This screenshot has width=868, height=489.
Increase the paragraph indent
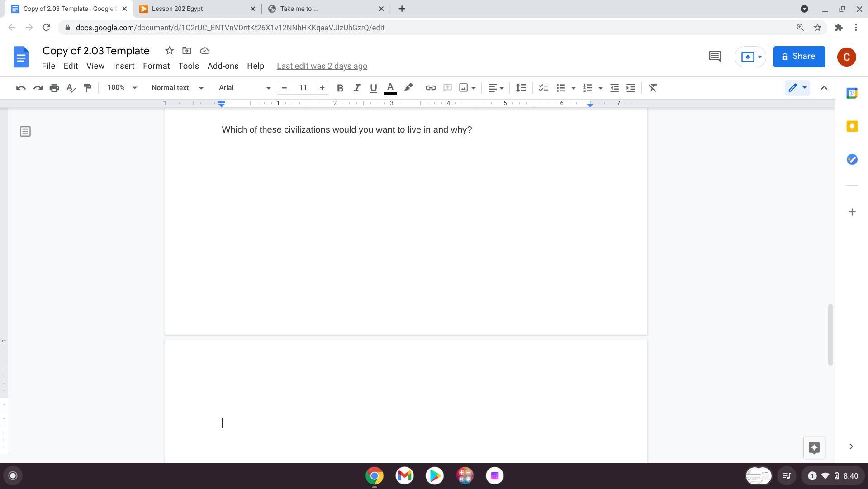(631, 88)
